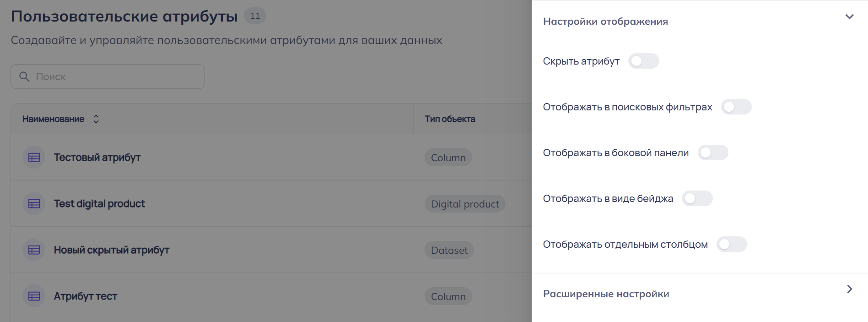The image size is (868, 322).
Task: Click the Dataset type badge
Action: 449,251
